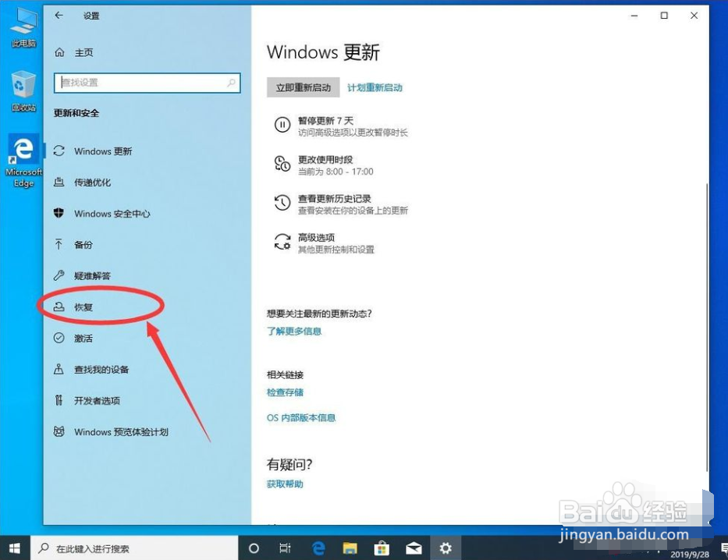Screen dimensions: 728x560
Task: Click the wrench icon beside 疑难解答
Action: click(x=59, y=275)
